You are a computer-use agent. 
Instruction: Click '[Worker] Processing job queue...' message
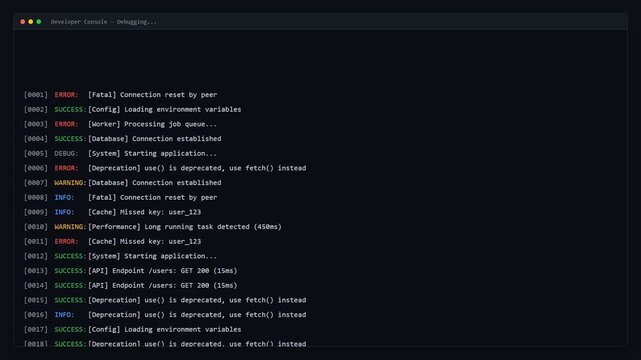click(152, 124)
